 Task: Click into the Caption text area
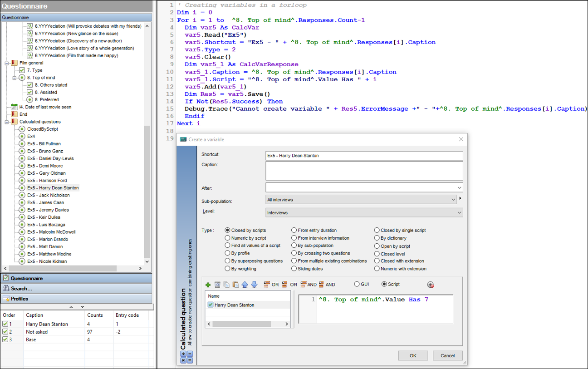point(364,171)
